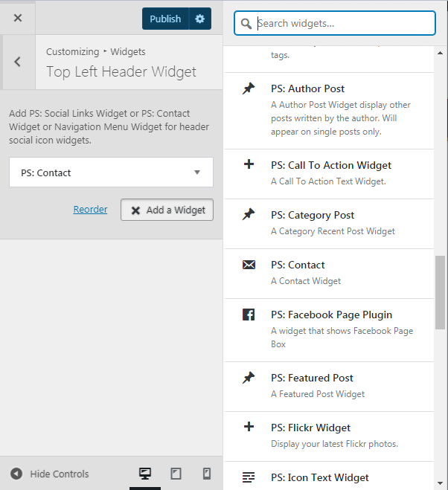Switch to mobile preview mode
448x490 pixels.
click(206, 474)
